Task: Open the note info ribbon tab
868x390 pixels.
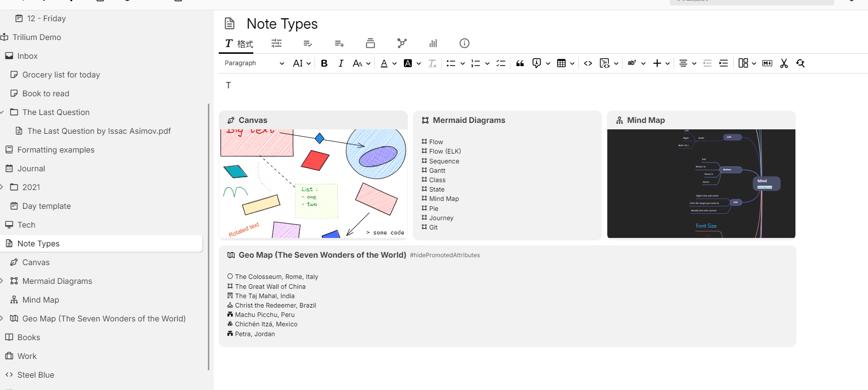Action: pyautogui.click(x=464, y=43)
